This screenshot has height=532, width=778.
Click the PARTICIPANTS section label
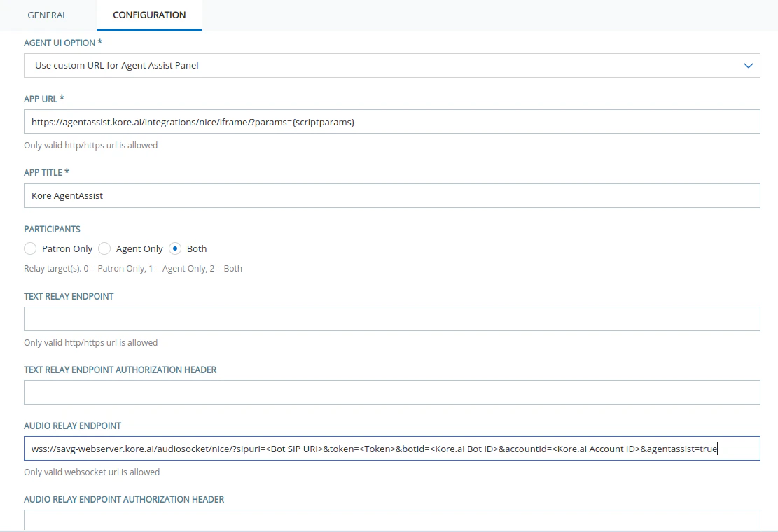[52, 229]
